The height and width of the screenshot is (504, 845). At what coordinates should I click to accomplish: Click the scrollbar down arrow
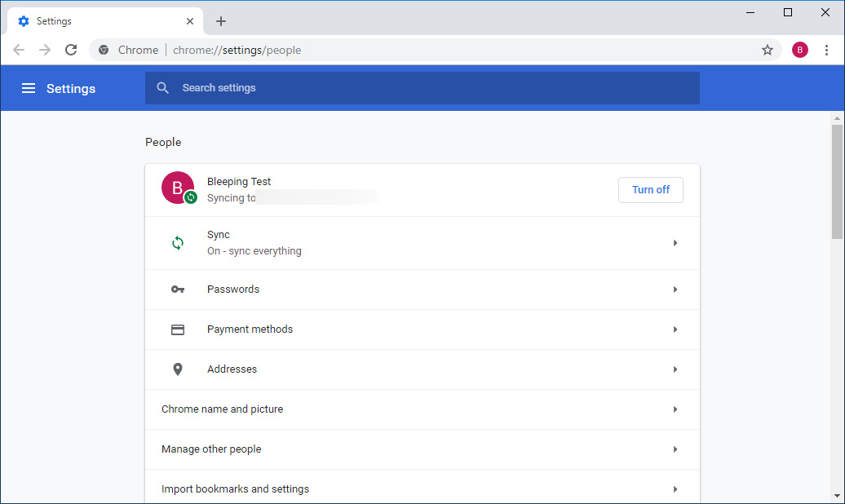[837, 496]
